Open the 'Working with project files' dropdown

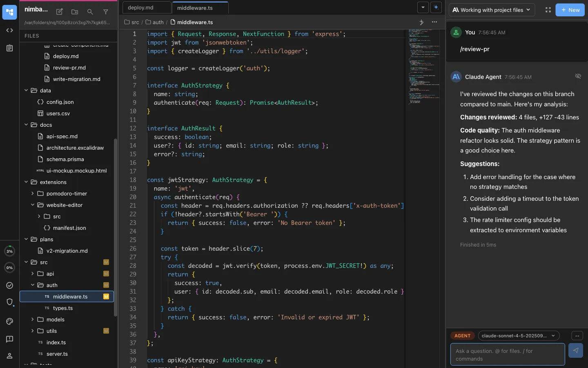[x=492, y=10]
